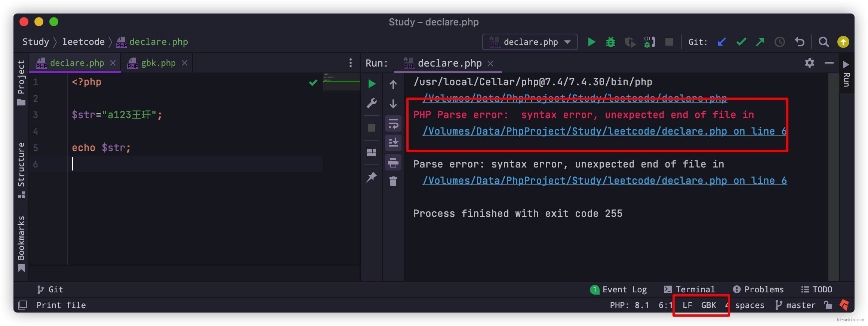Open red error link declare.php on line 6
This screenshot has height=326, width=868.
coord(604,131)
